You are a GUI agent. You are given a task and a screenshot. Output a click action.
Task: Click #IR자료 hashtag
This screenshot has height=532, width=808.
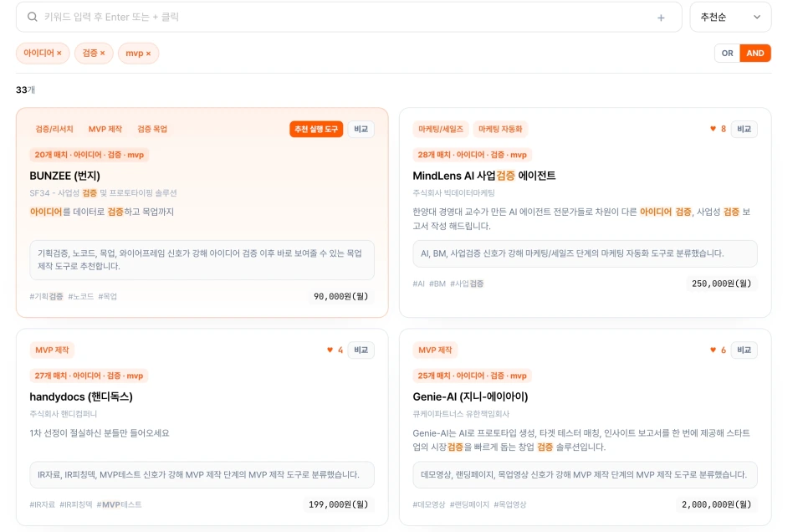[43, 504]
